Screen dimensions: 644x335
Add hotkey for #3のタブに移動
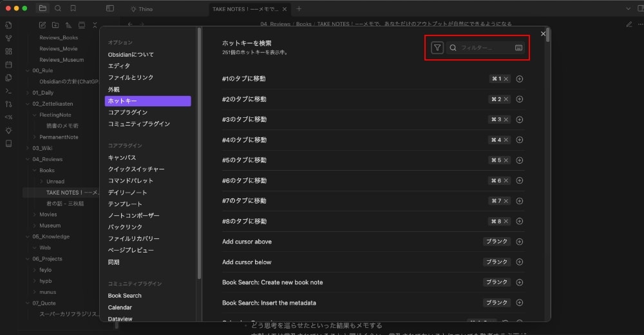point(520,120)
